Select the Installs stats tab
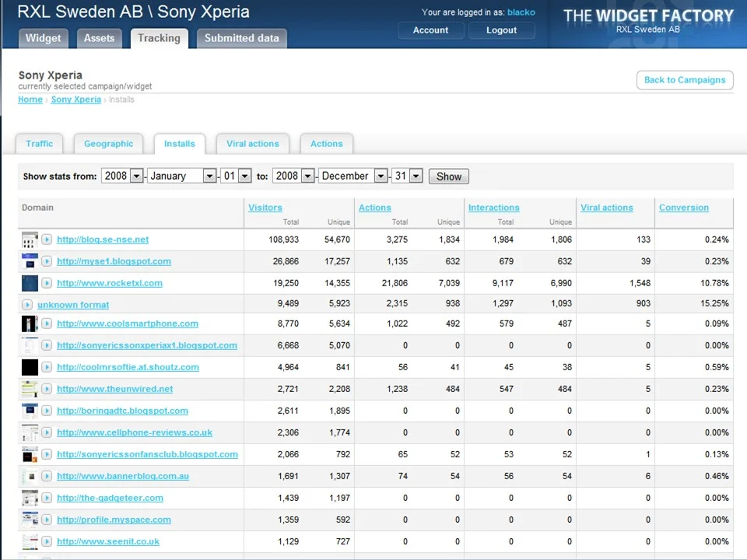Screen dimensions: 747x560 180,144
